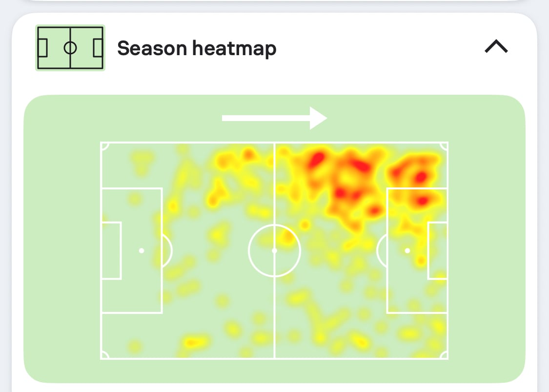The width and height of the screenshot is (549, 392).
Task: Click the left penalty arc outside the box
Action: [x=168, y=250]
